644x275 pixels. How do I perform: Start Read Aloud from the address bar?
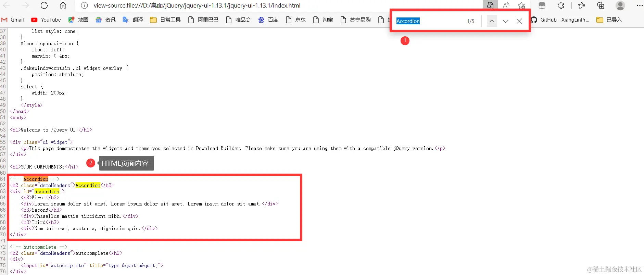(506, 5)
